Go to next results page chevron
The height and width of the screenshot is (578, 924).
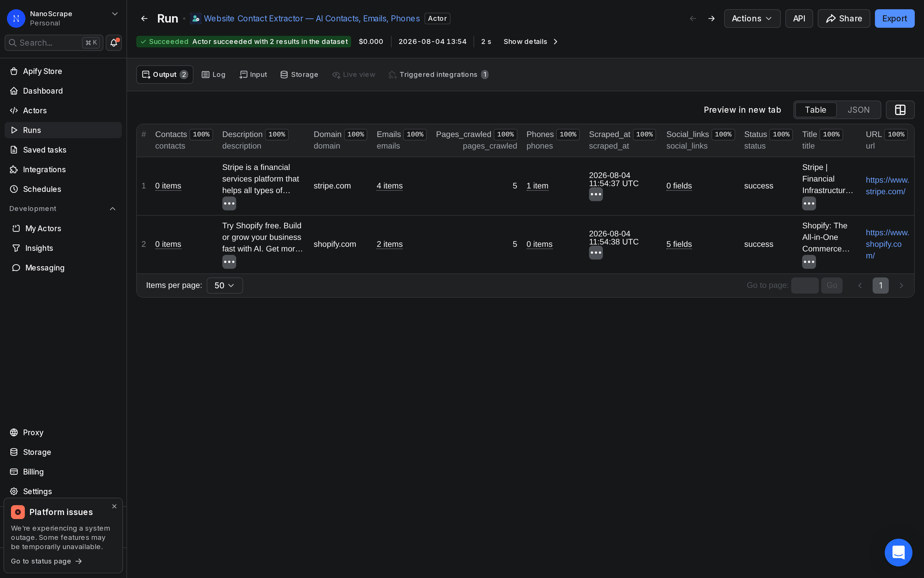point(901,286)
